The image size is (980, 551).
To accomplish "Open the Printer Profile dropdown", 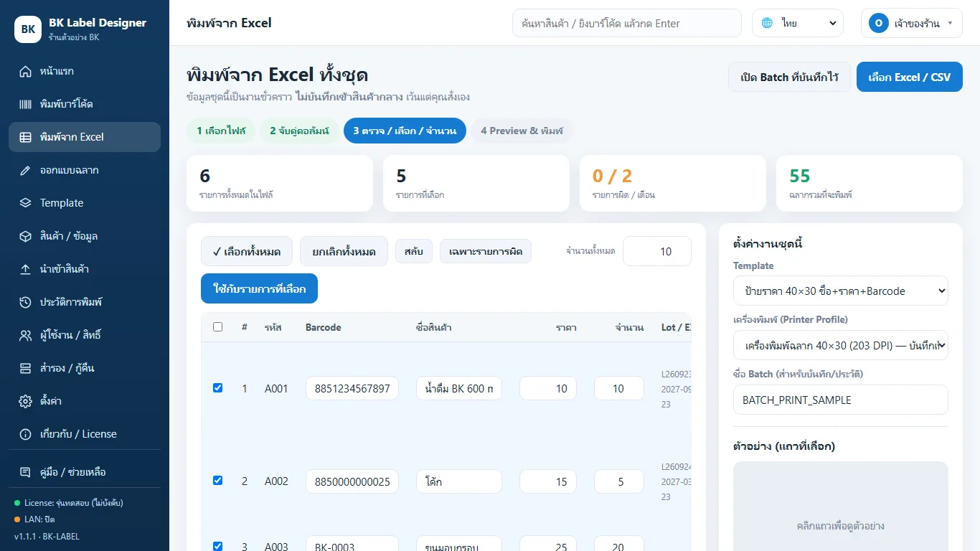I will click(x=841, y=345).
